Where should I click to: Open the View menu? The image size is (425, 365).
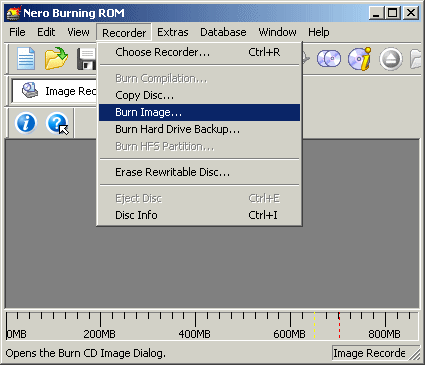coord(78,32)
